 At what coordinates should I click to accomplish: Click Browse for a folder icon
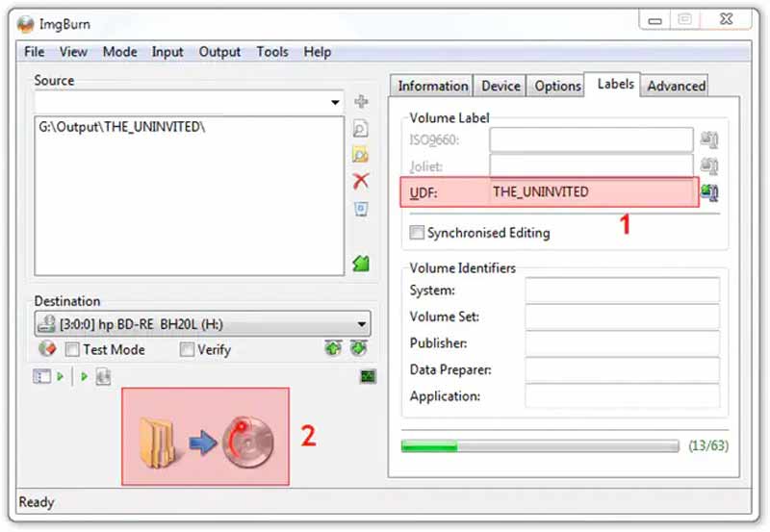coord(361,155)
